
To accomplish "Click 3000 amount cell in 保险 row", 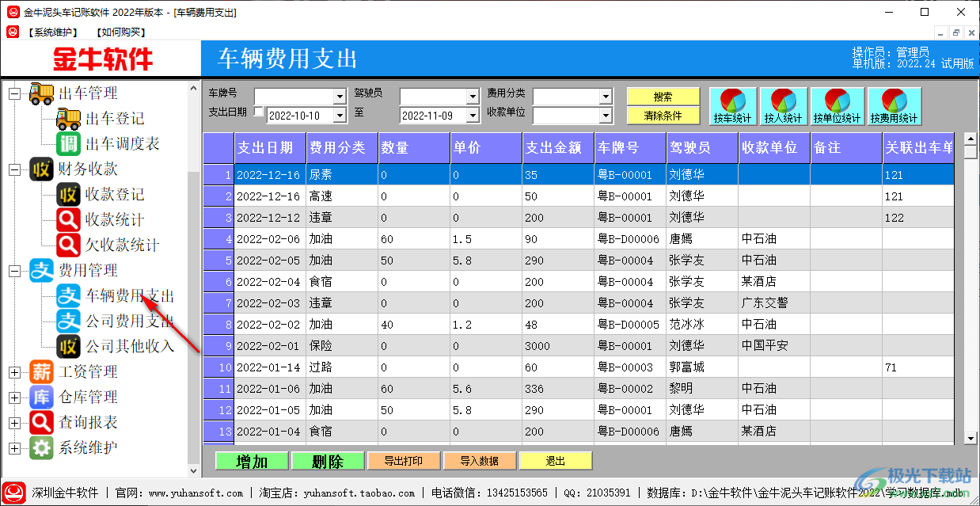I will 558,345.
